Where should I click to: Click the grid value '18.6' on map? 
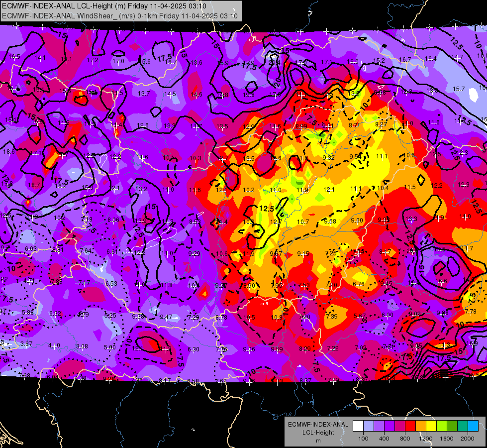(x=8, y=152)
